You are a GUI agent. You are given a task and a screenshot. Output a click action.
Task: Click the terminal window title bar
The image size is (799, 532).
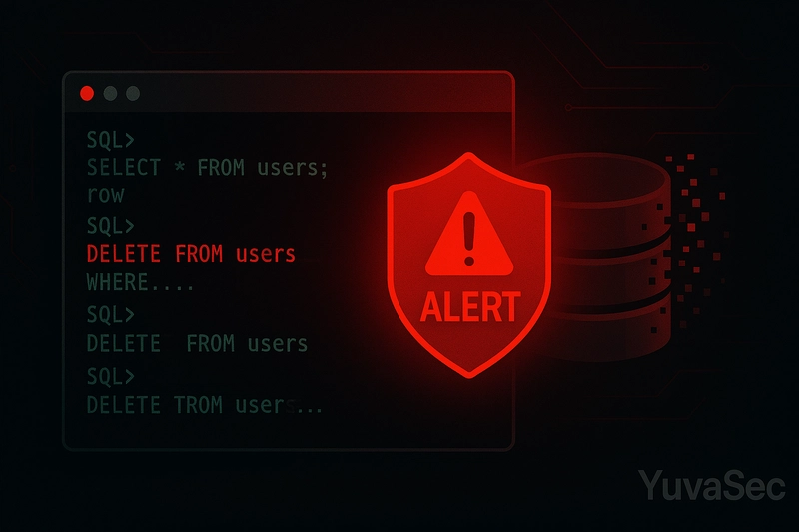(x=289, y=92)
